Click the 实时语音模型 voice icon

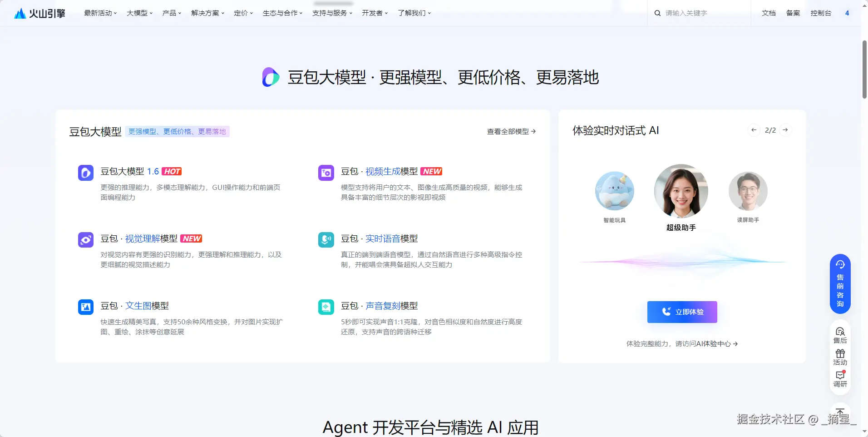tap(326, 240)
